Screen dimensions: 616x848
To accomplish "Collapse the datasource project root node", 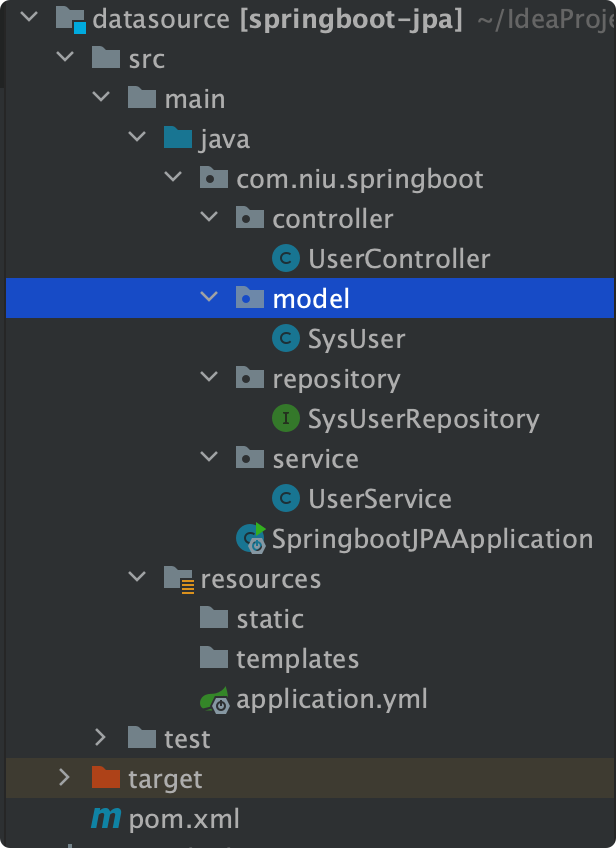I will (28, 18).
